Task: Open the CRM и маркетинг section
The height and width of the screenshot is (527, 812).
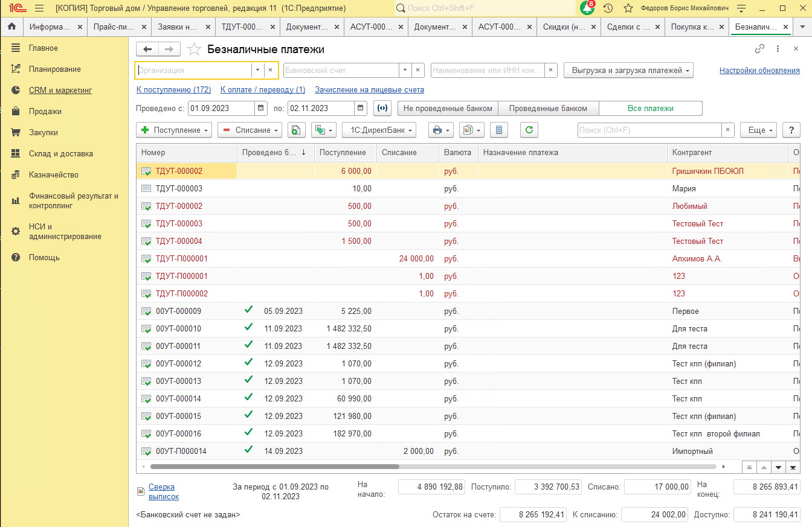Action: tap(60, 90)
